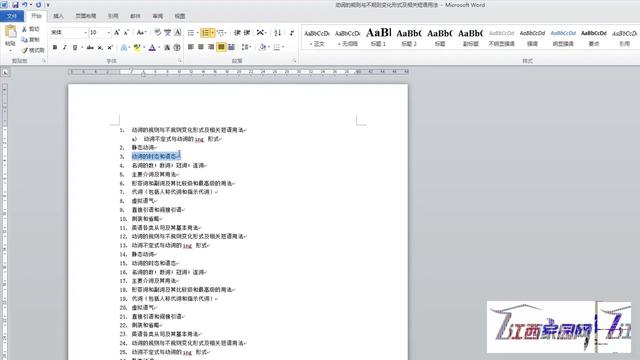Pick the text highlight color

click(x=137, y=47)
